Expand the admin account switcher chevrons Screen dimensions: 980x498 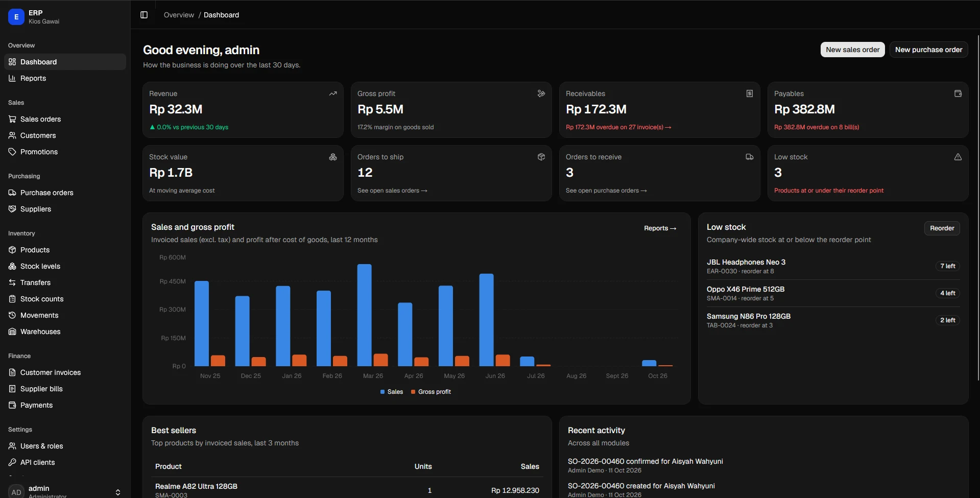point(118,492)
